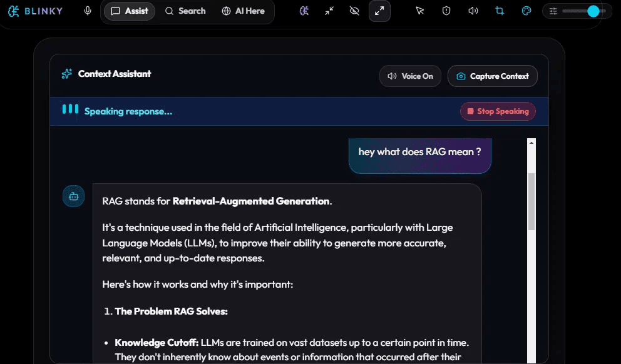The width and height of the screenshot is (621, 364).
Task: Click the line "Here's how it works and why it's important:"
Action: 198,285
